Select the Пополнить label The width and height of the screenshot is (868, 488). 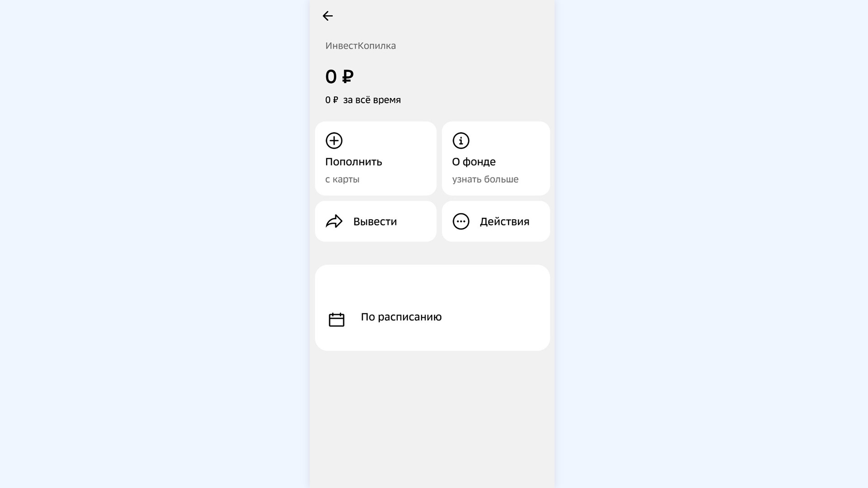pos(354,162)
